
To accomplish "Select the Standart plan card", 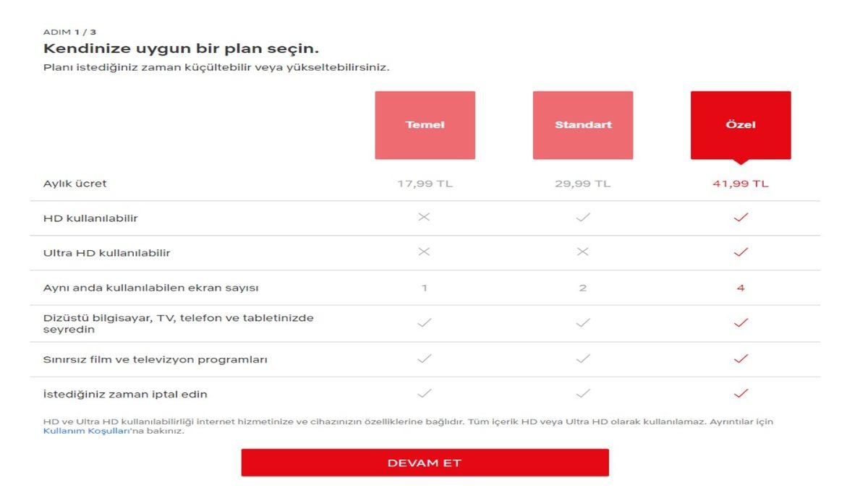I will point(583,124).
